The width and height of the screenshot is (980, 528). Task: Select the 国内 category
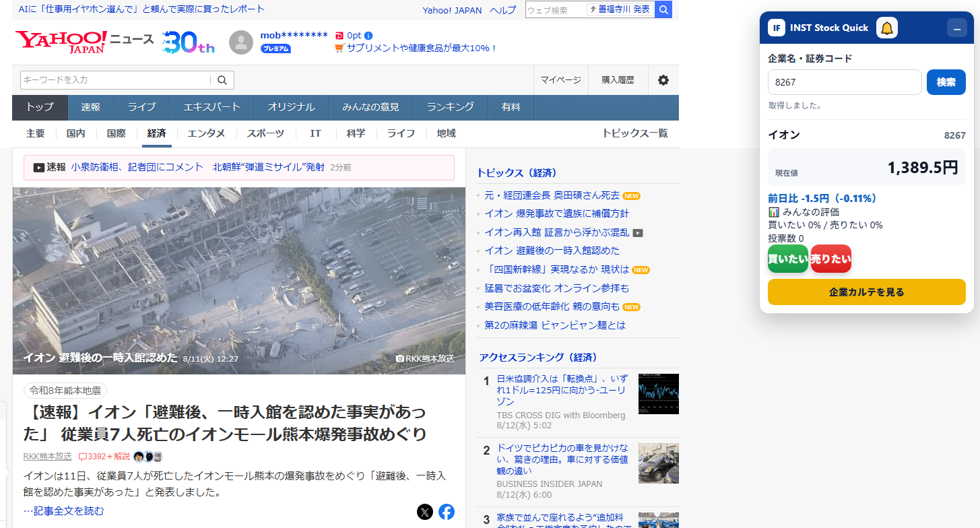click(x=76, y=133)
